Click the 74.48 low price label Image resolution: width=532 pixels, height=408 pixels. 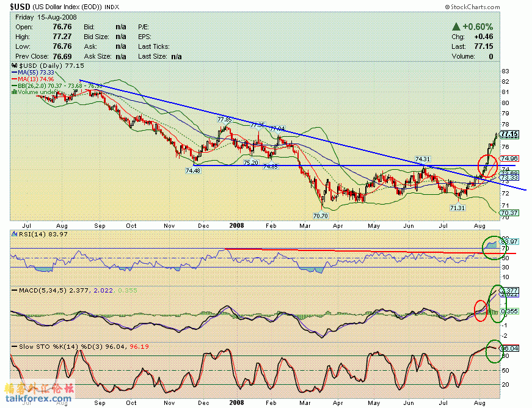coord(193,170)
